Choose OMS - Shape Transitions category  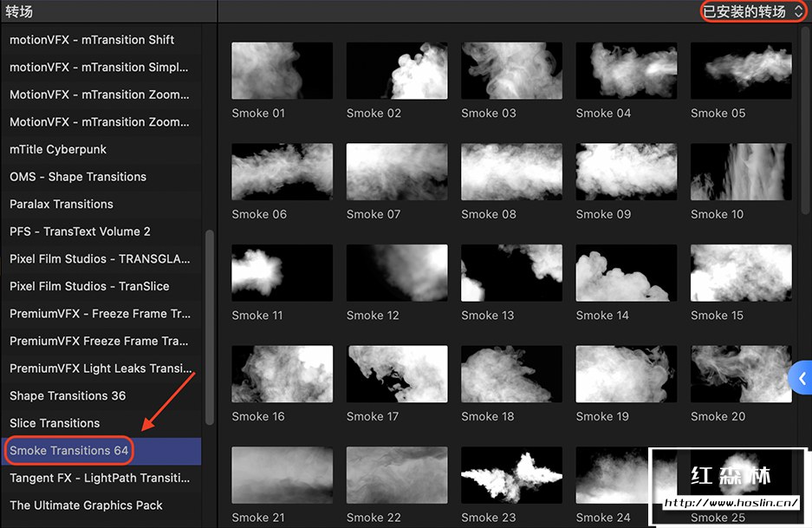(101, 177)
